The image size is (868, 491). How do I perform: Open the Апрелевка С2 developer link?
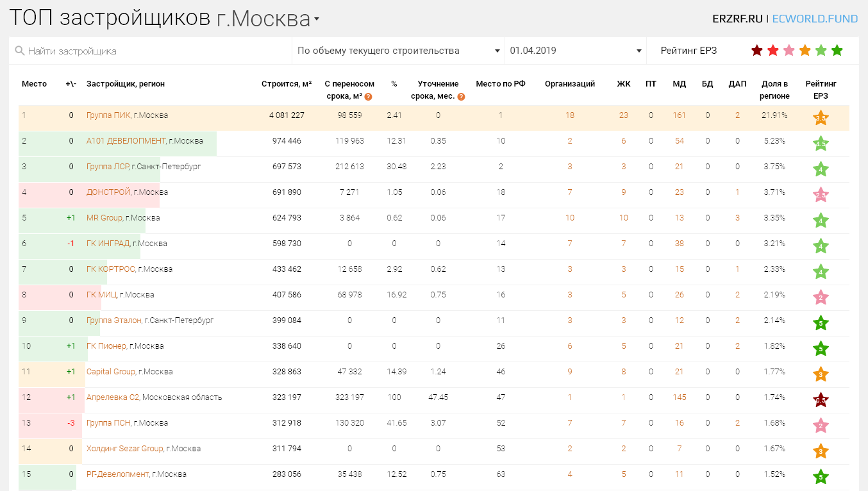pos(113,397)
